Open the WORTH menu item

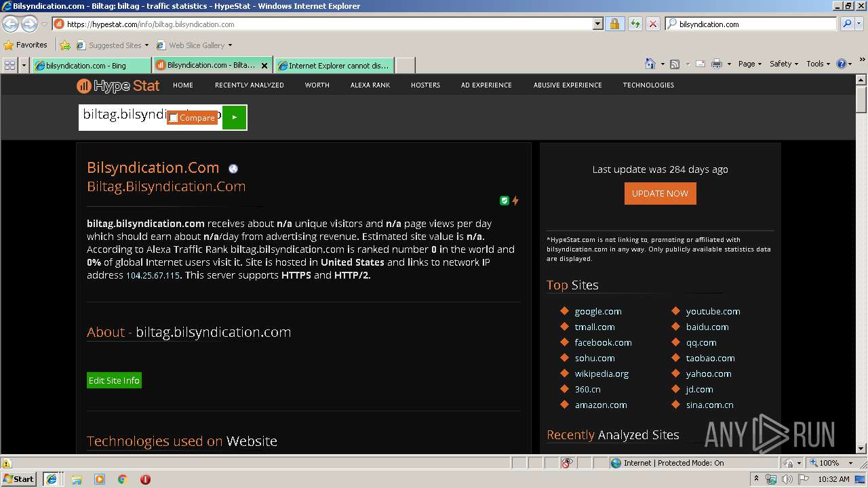(x=317, y=85)
